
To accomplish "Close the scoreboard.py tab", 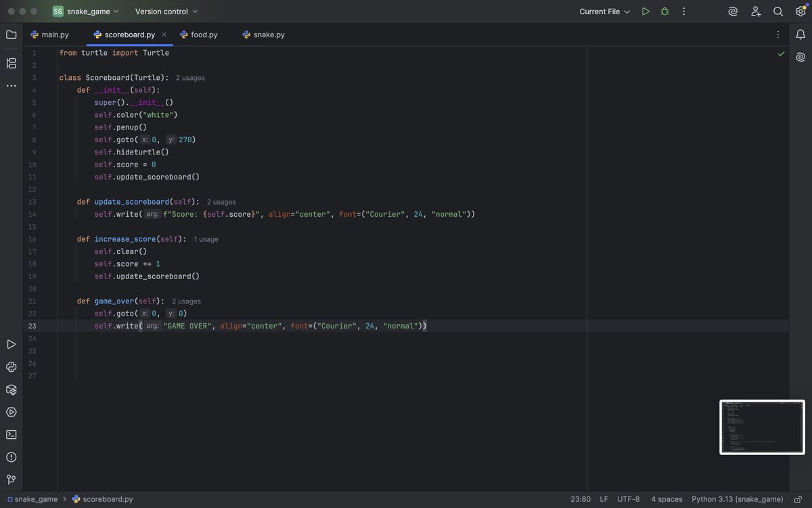I will click(x=164, y=35).
